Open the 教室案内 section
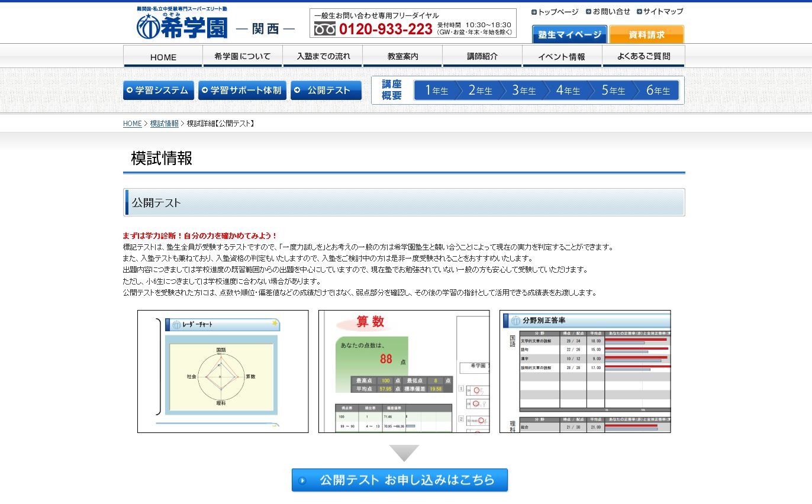 click(403, 56)
